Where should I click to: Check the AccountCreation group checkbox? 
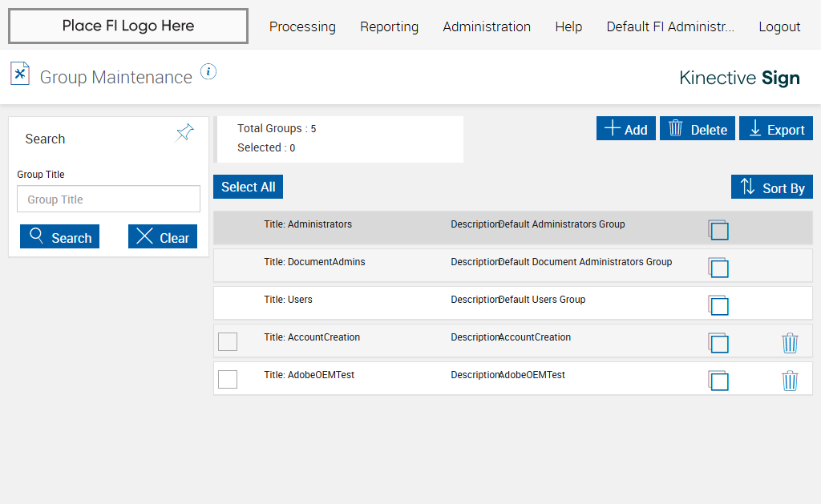(x=228, y=341)
